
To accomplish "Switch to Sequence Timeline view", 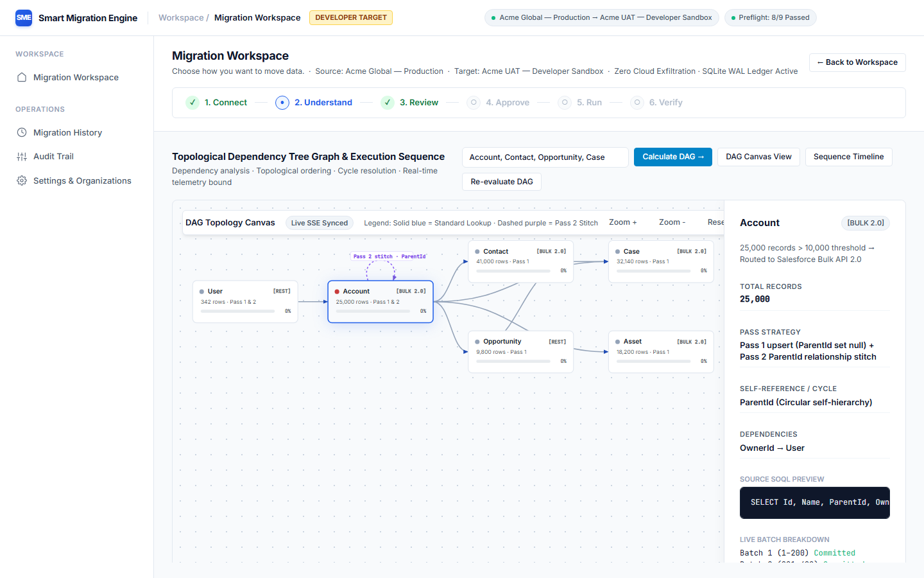I will (x=848, y=157).
